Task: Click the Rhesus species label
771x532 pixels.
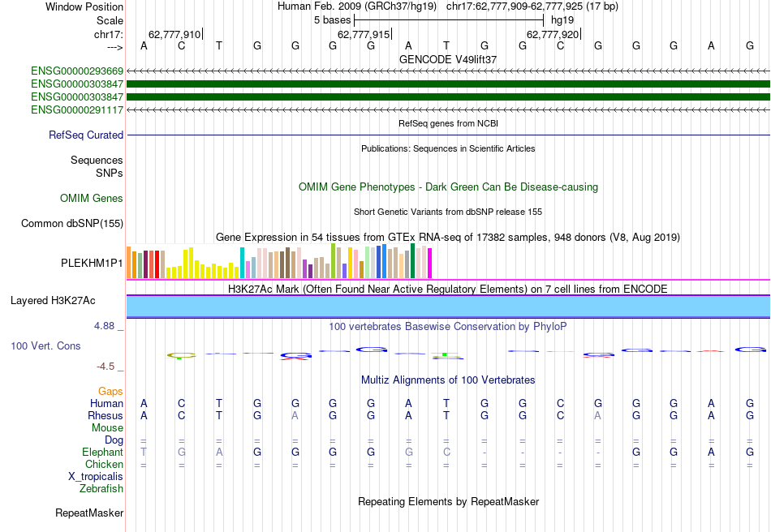Action: click(x=106, y=415)
